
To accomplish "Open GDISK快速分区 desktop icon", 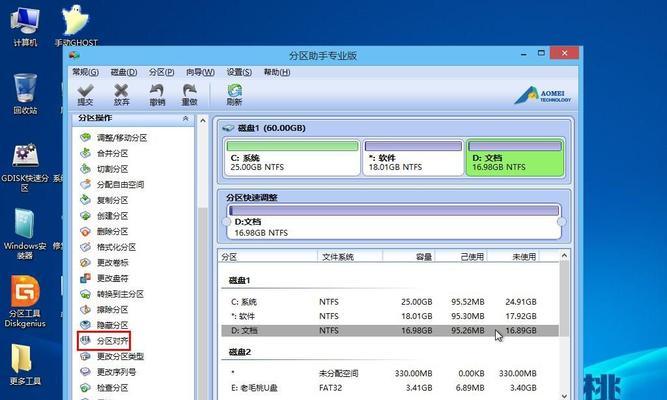I will click(x=25, y=168).
